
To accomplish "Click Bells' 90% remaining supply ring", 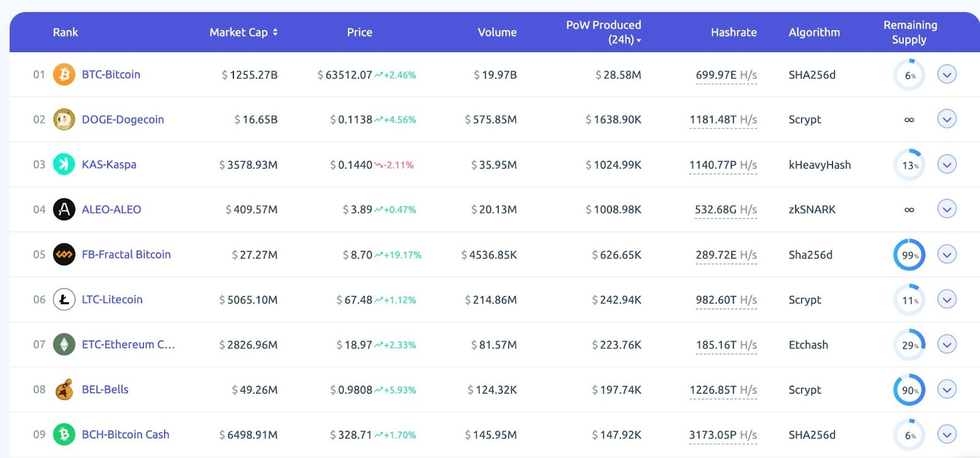I will click(910, 390).
